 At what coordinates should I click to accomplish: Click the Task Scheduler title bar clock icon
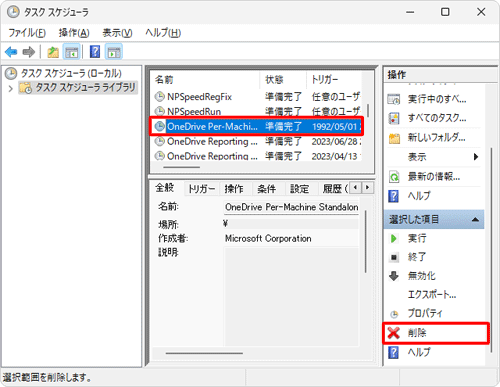click(13, 12)
